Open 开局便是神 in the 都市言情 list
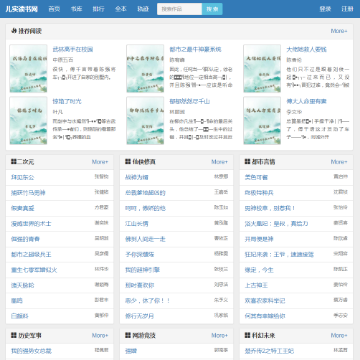This screenshot has width=360, height=360. [259, 239]
